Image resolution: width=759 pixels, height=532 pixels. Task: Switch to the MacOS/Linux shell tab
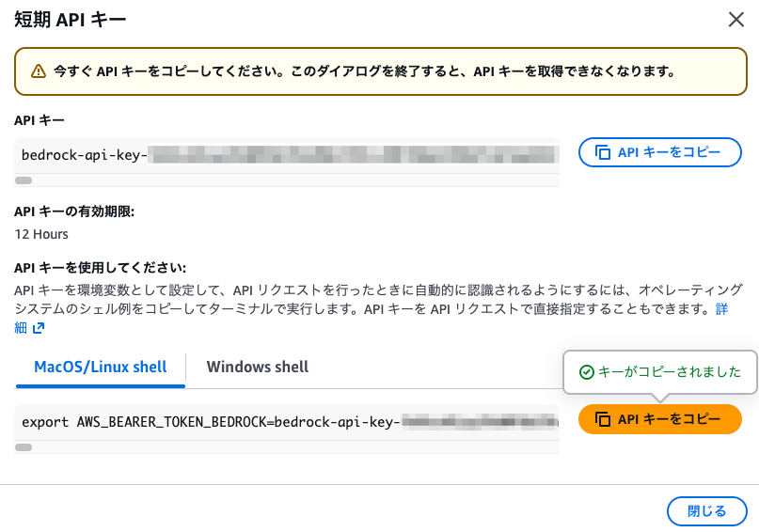101,367
